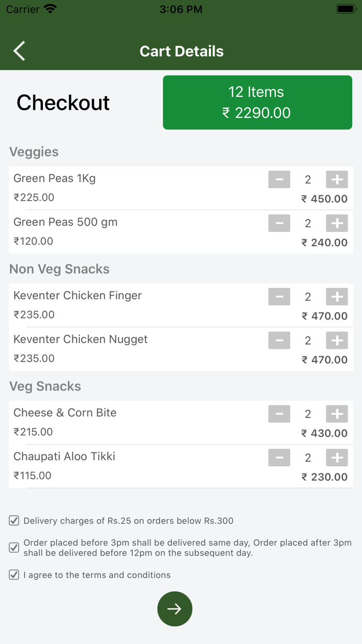Remove one Cheese & Corn Bite
The height and width of the screenshot is (644, 362).
(x=279, y=414)
